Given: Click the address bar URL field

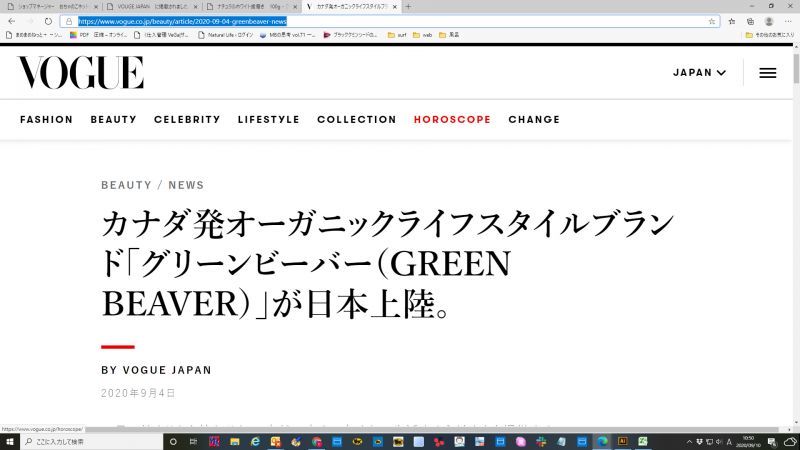Looking at the screenshot, I should tap(390, 21).
